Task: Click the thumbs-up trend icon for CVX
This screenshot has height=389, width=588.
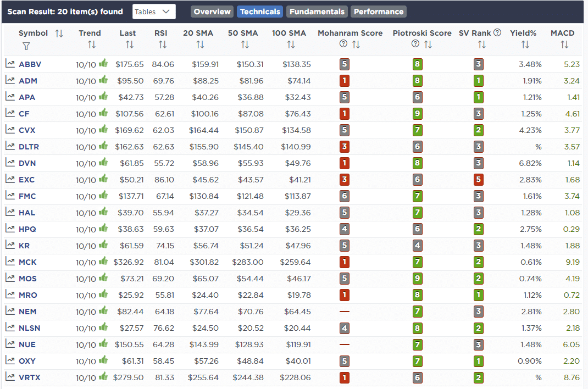Action: (103, 130)
